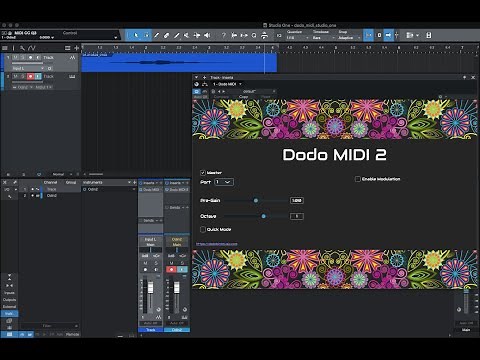Select the Listen speaker tool in the toolbar

(x=207, y=35)
